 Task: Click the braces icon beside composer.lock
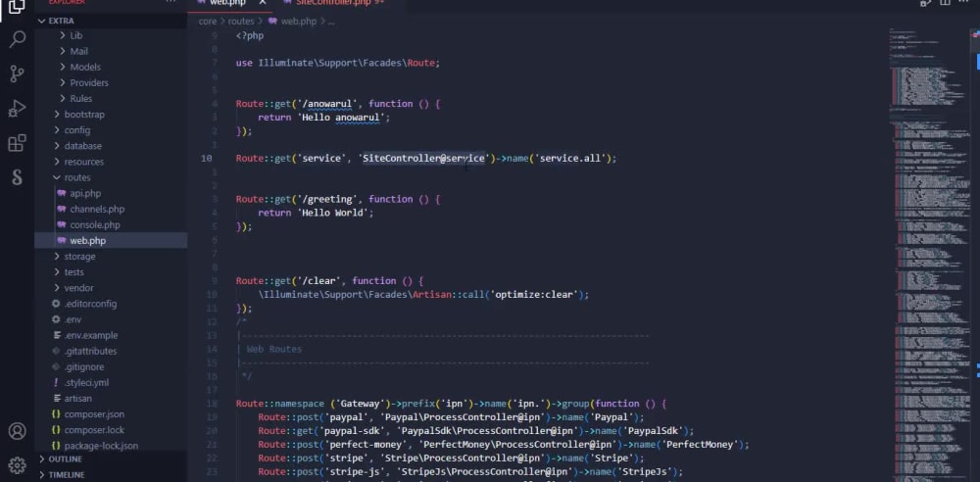click(56, 430)
